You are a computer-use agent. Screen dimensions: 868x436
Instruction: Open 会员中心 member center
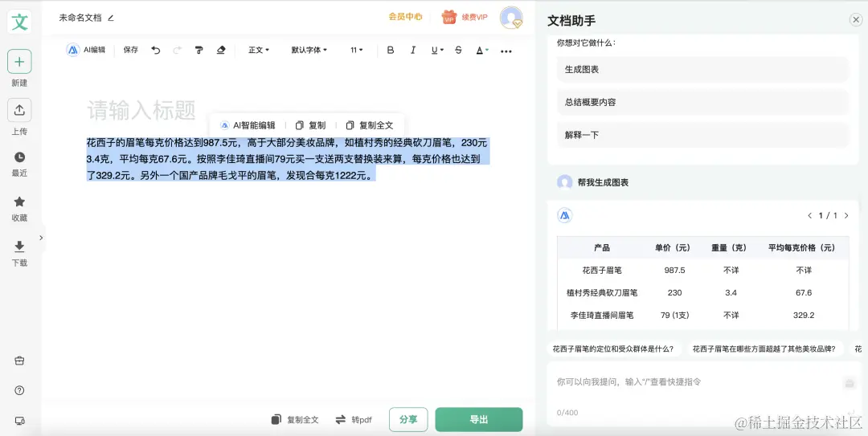(x=405, y=17)
